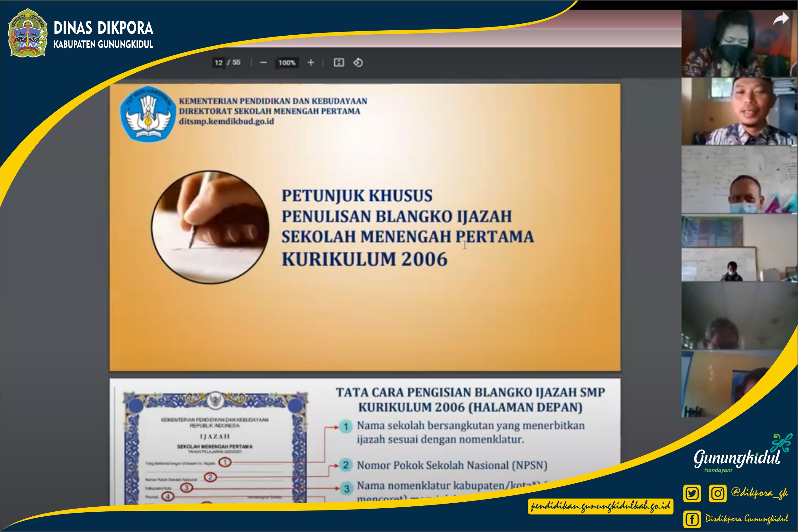Viewport: 798px width, 532px height.
Task: Click the page number field showing 12
Action: point(218,63)
